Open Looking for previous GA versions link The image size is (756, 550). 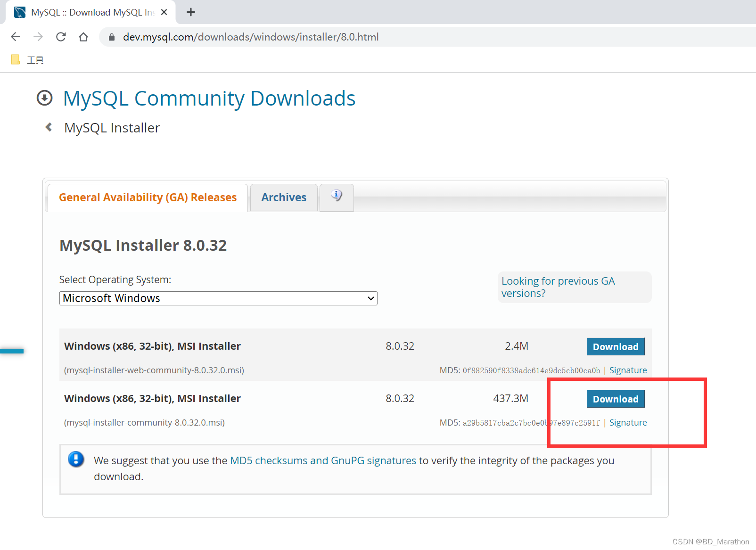coord(558,287)
